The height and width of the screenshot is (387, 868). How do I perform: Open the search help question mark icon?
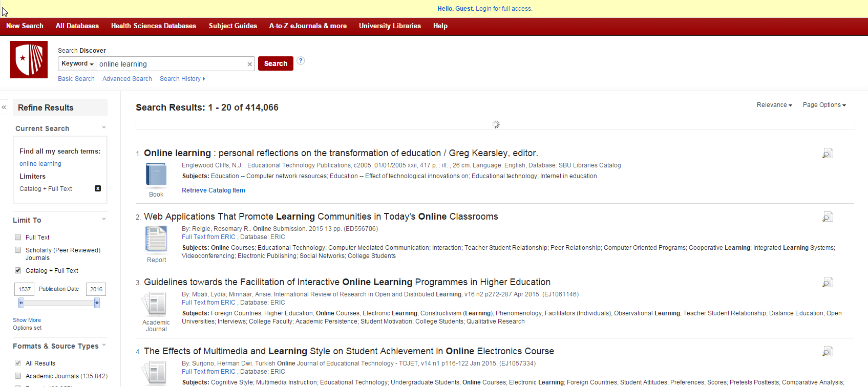(301, 60)
